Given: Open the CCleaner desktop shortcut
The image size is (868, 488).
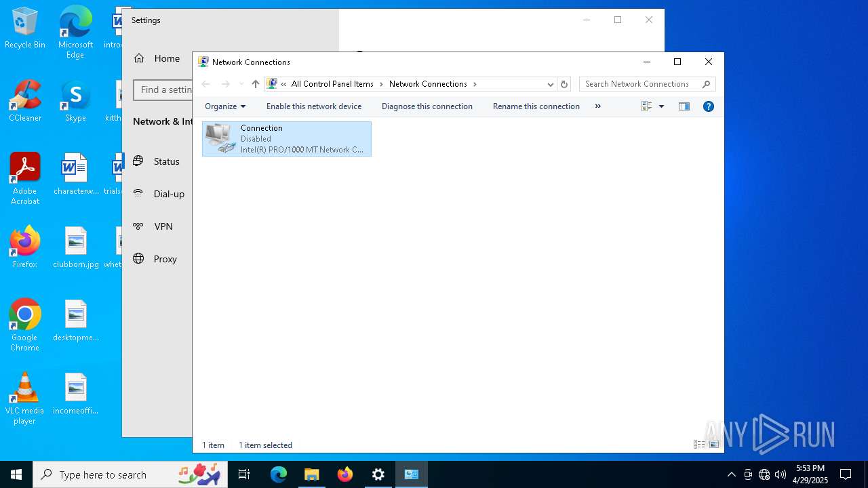Looking at the screenshot, I should click(x=25, y=101).
